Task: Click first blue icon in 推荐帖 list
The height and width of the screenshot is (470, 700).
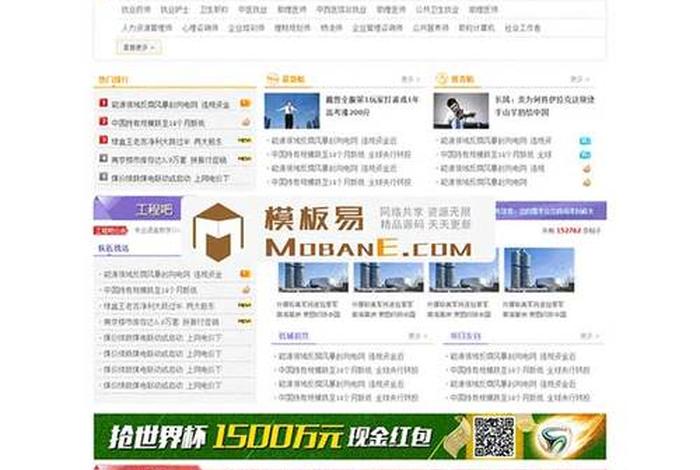Action: (585, 141)
